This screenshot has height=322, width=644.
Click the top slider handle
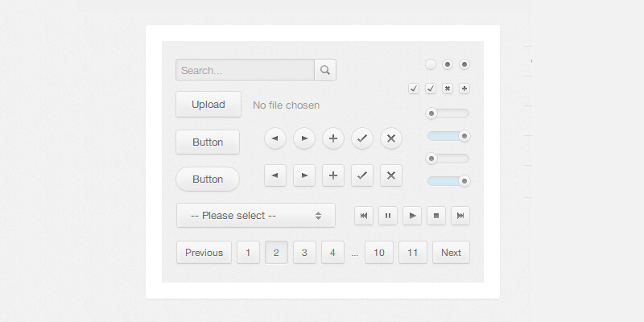pos(432,114)
